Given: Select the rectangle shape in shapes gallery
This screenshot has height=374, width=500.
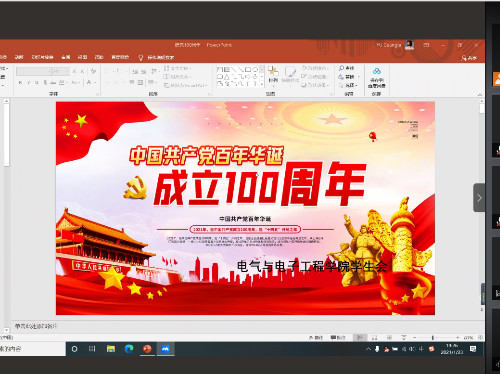Looking at the screenshot, I should (248, 69).
